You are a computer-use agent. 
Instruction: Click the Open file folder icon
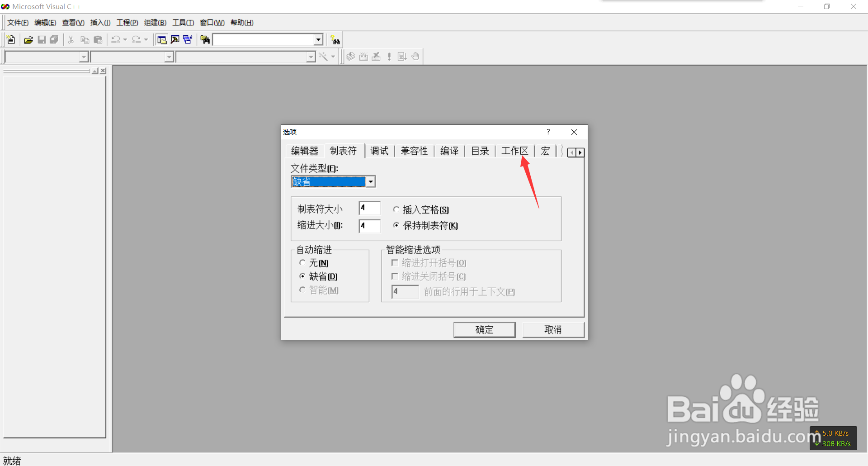tap(28, 40)
